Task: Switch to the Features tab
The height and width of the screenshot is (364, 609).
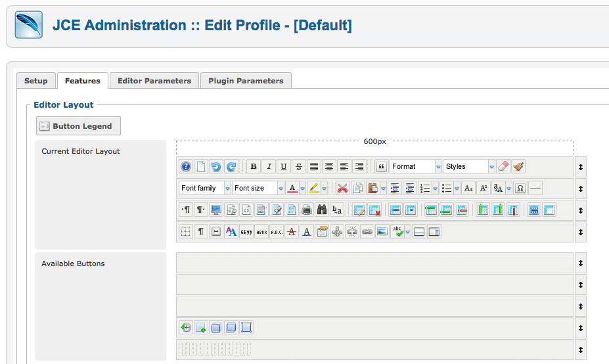Action: [83, 81]
